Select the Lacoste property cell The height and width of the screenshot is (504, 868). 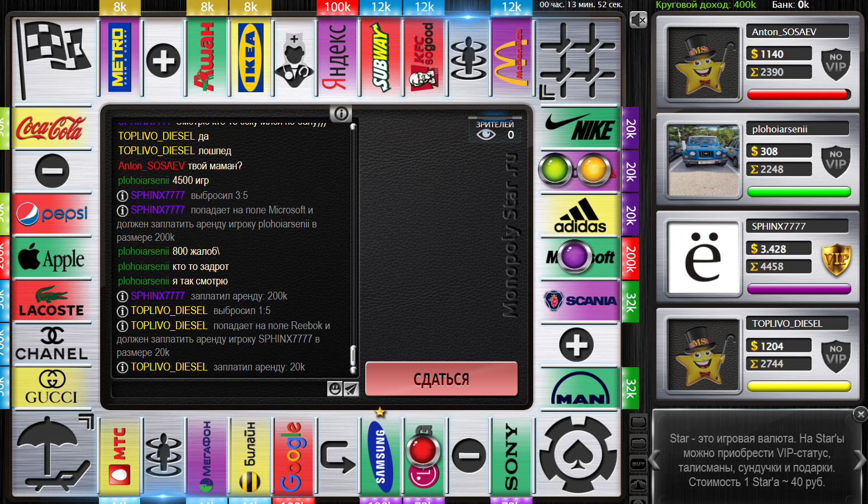tap(52, 301)
